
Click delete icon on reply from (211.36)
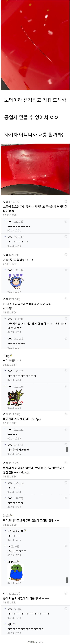66,221
